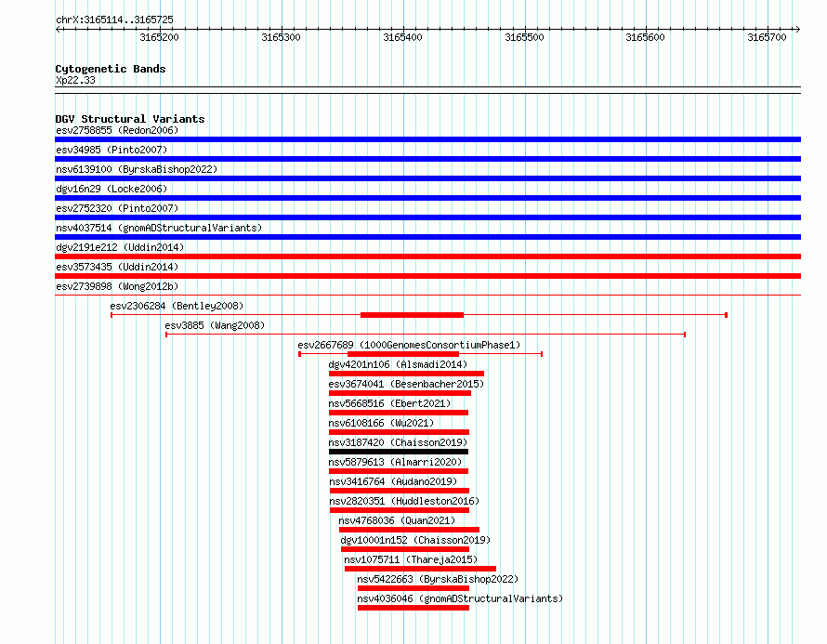Click the nsv5879613 (Almarri2020) label
The width and height of the screenshot is (827, 644).
click(395, 462)
